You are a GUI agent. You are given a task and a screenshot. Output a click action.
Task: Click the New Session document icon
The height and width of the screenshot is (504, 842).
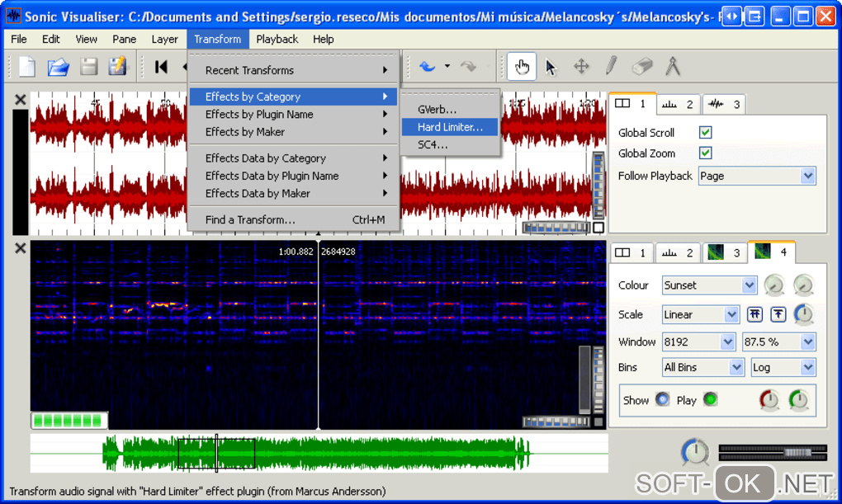pyautogui.click(x=27, y=67)
